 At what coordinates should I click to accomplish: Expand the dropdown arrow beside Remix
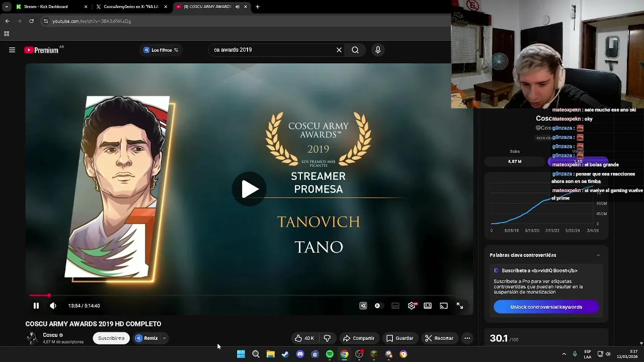(165, 338)
